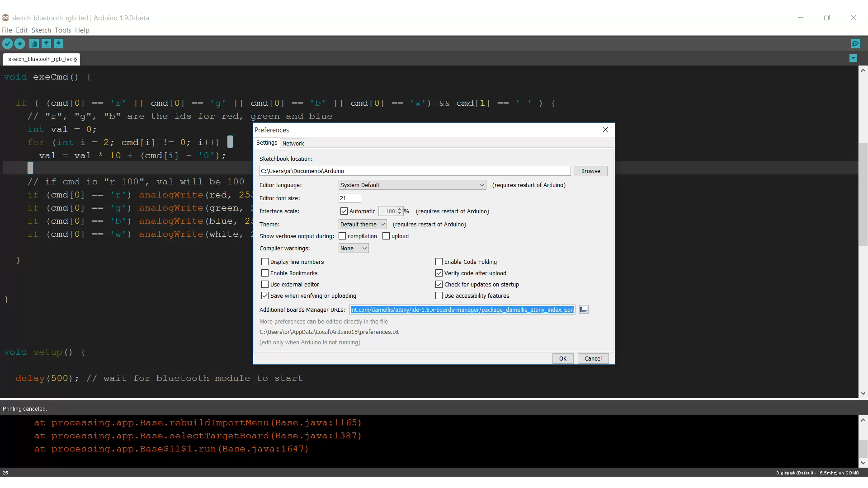Enable Use external editor

point(265,284)
